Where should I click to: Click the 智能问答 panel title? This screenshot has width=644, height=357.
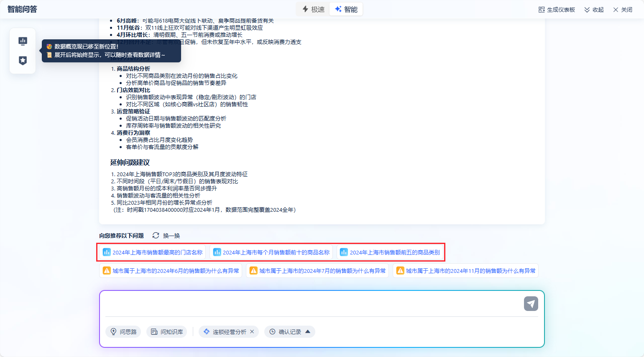[x=22, y=9]
